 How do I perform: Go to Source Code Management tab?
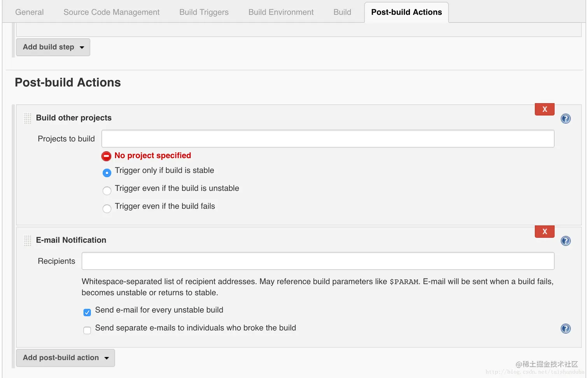pos(112,12)
